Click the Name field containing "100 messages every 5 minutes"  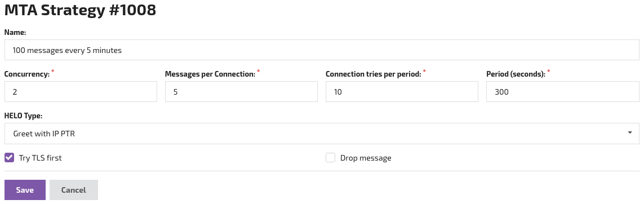tap(322, 50)
